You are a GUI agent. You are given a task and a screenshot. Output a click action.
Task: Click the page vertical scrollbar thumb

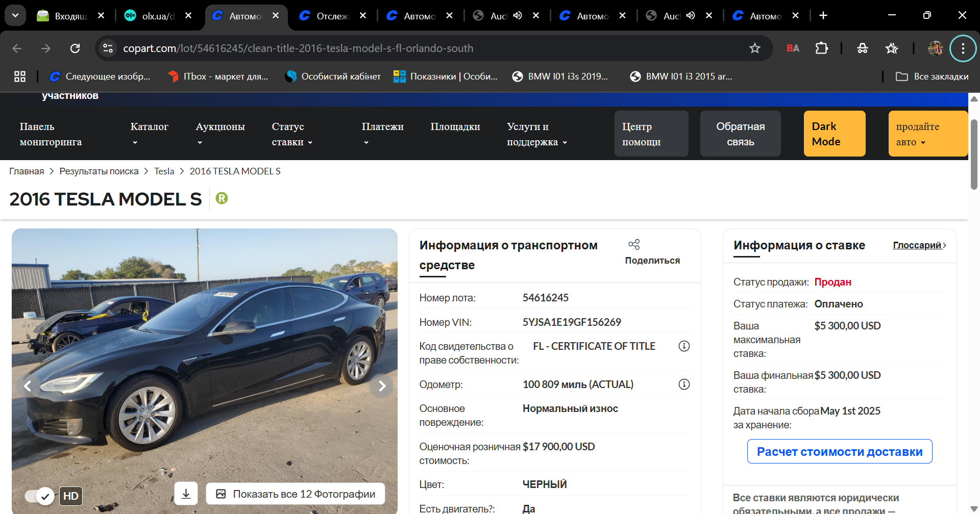coord(974,154)
